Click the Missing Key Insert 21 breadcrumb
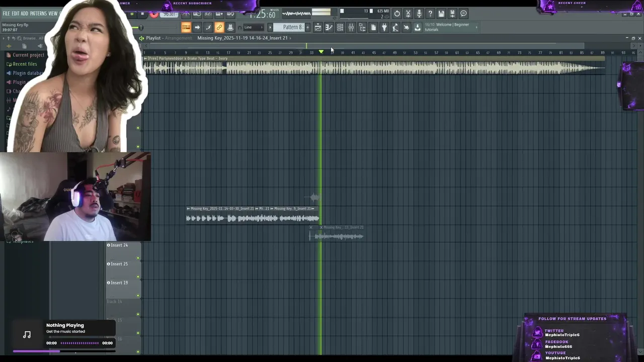The width and height of the screenshot is (644, 362). 243,38
